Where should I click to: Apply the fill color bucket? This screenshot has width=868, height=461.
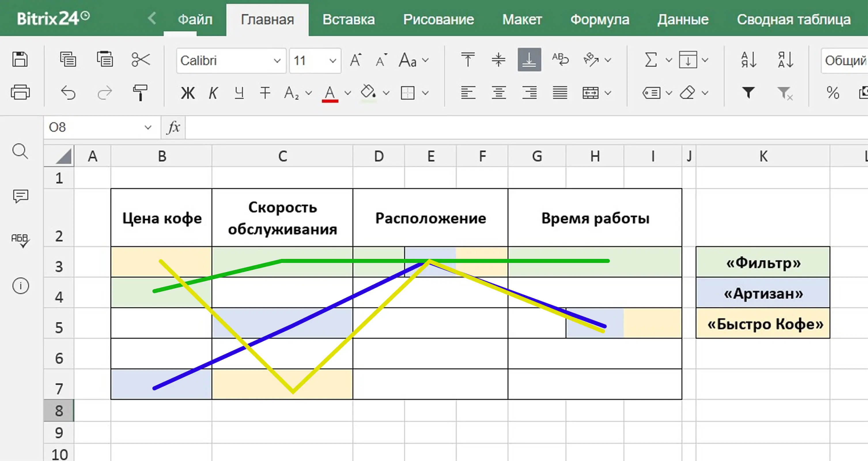(368, 93)
